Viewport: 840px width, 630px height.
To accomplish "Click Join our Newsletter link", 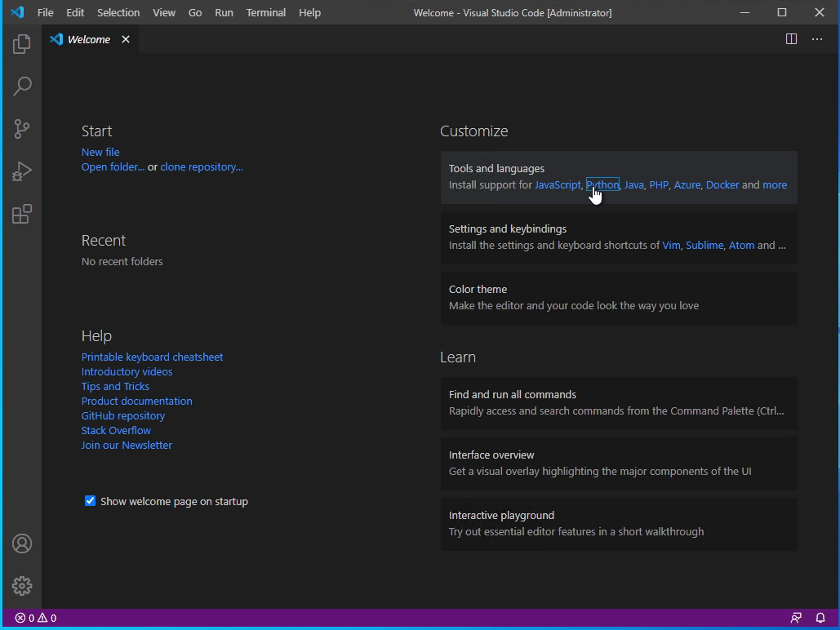I will (x=127, y=446).
